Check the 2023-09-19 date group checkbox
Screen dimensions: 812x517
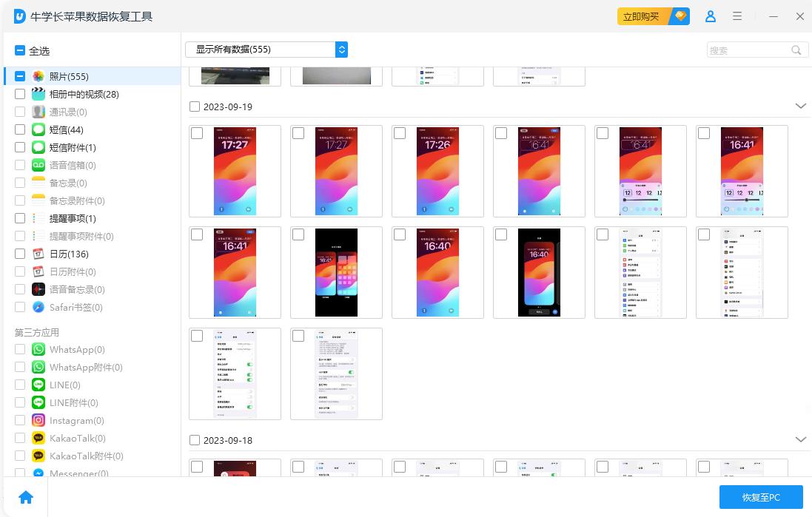click(x=195, y=107)
